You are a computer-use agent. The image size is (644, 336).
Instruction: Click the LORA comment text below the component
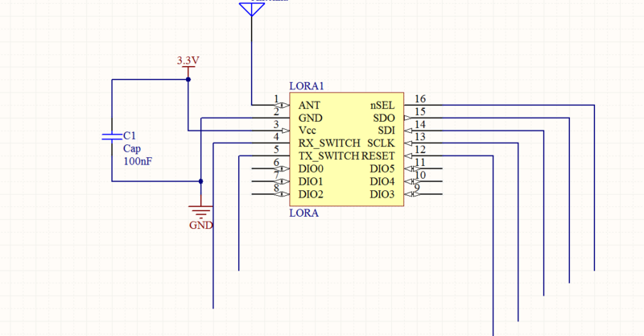click(303, 214)
